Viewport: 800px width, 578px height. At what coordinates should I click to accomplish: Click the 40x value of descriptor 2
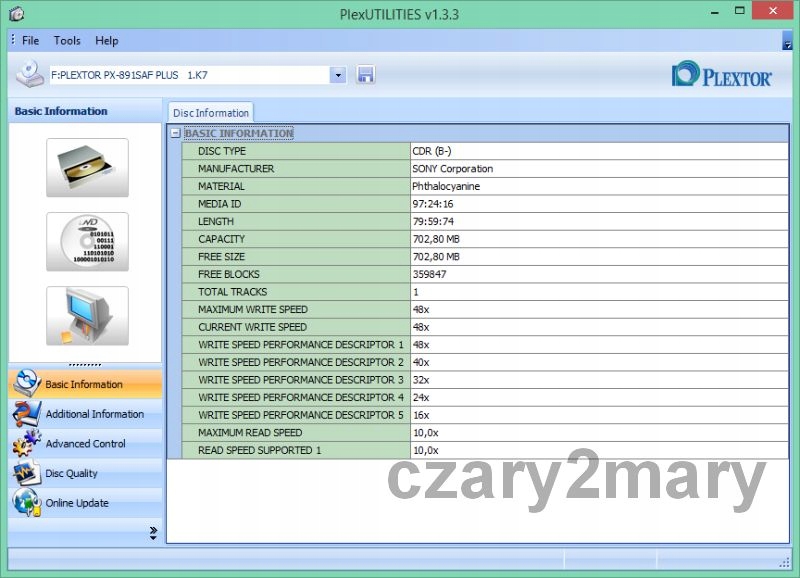coord(421,362)
